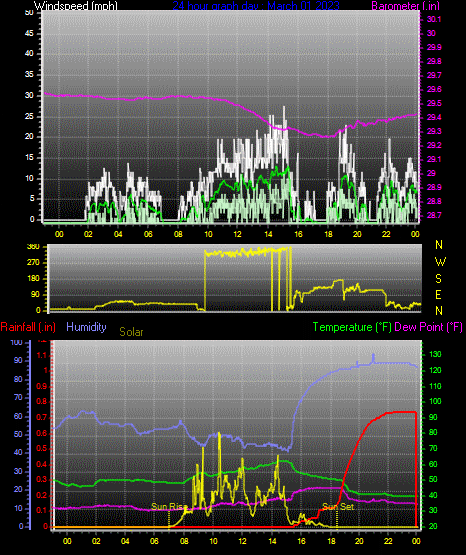
Task: Click the '45' windspeed axis value
Action: 29,33
